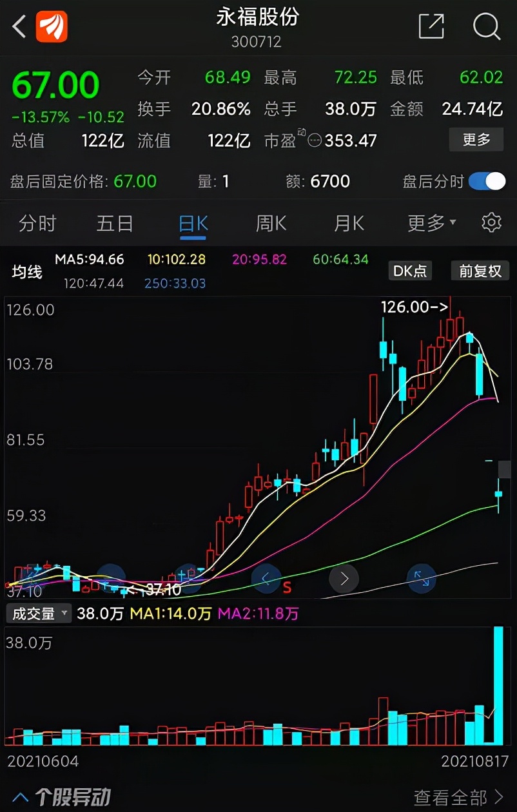Open the chart settings gear
Image resolution: width=517 pixels, height=812 pixels.
(x=491, y=222)
